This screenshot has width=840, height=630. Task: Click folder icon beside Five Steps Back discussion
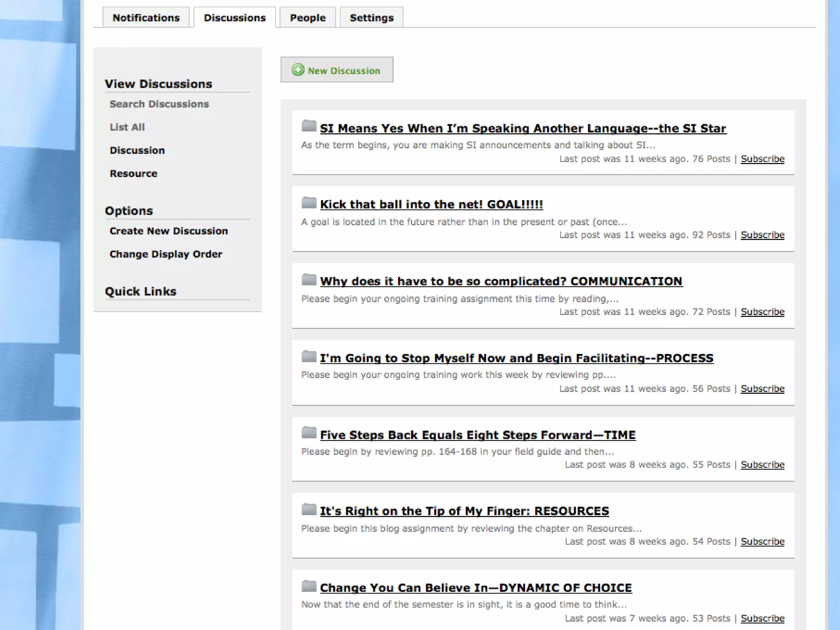309,433
